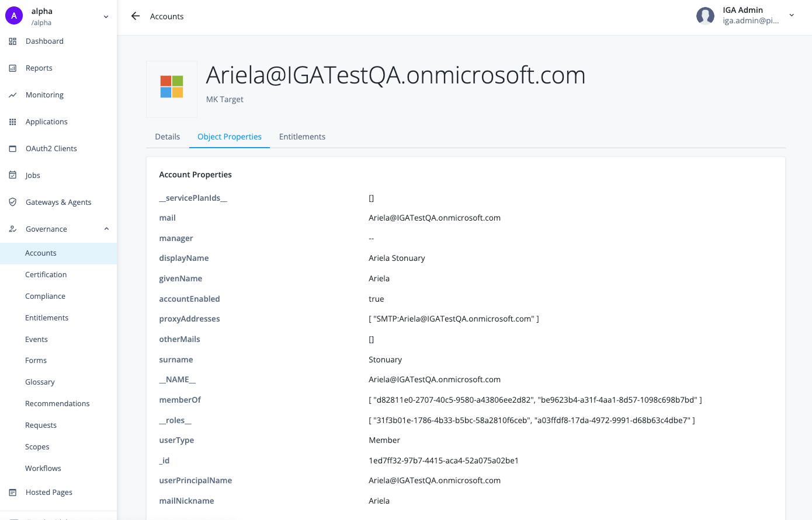This screenshot has width=812, height=520.
Task: Open the alpha environment switcher dropdown
Action: pyautogui.click(x=105, y=16)
